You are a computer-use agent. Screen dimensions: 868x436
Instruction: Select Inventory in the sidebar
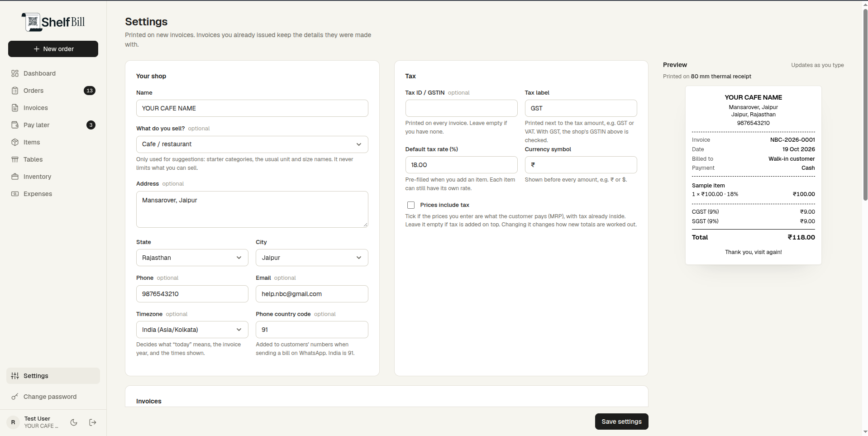[x=53, y=177]
